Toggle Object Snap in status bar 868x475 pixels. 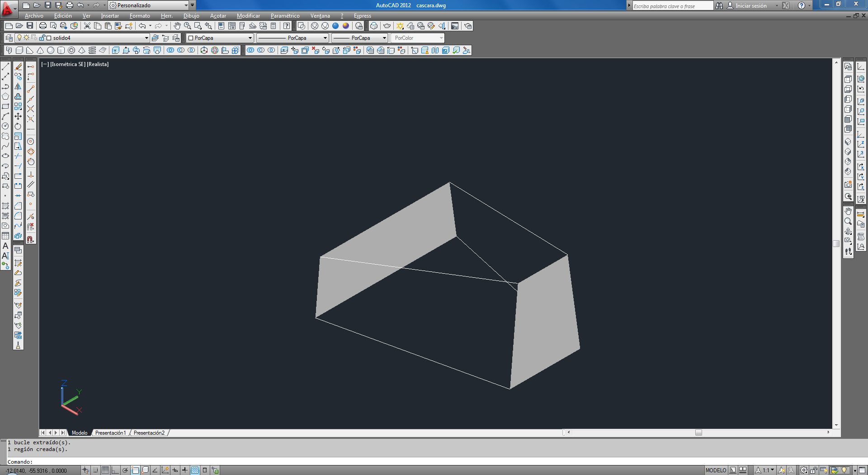pyautogui.click(x=135, y=470)
